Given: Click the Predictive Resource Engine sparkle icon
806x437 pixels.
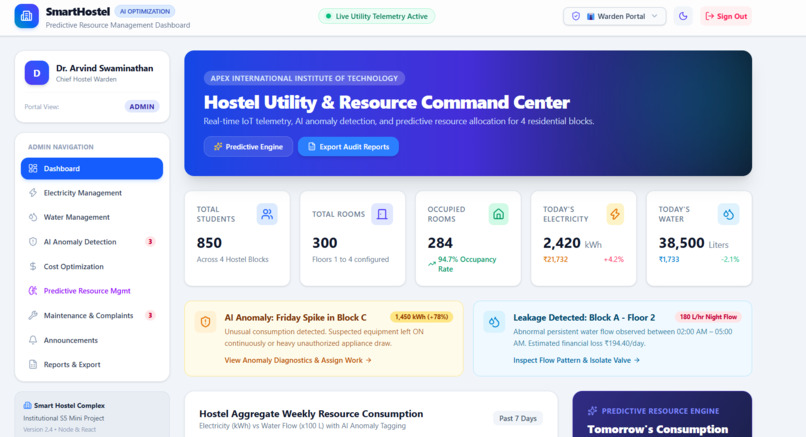Looking at the screenshot, I should [592, 411].
